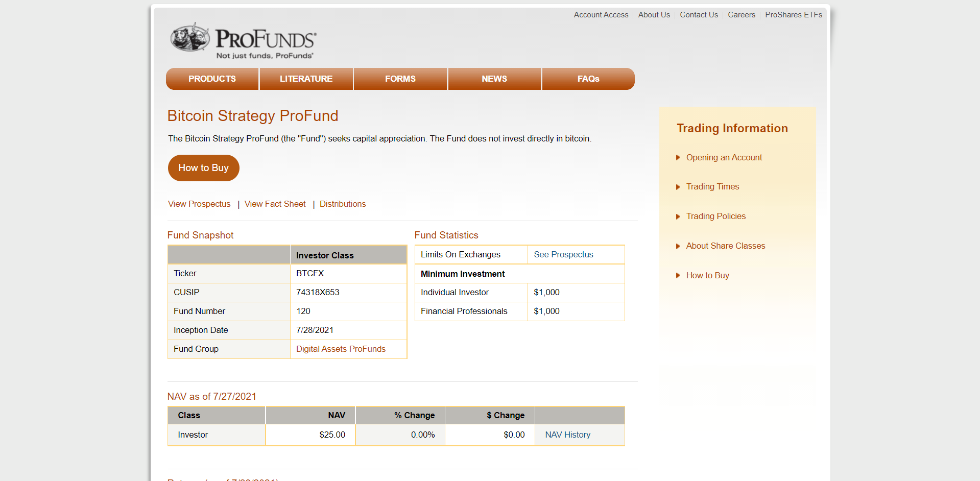Click the Individual Investor row label
The height and width of the screenshot is (481, 980).
[455, 293]
